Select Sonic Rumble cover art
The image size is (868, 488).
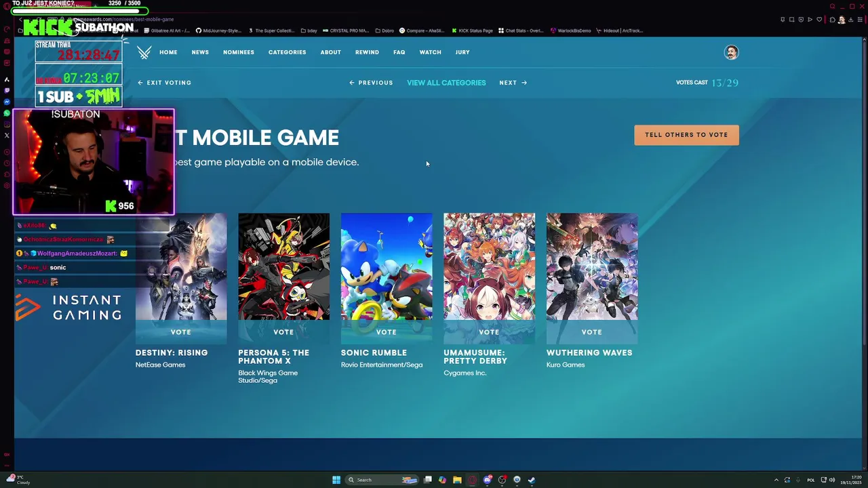(x=387, y=266)
